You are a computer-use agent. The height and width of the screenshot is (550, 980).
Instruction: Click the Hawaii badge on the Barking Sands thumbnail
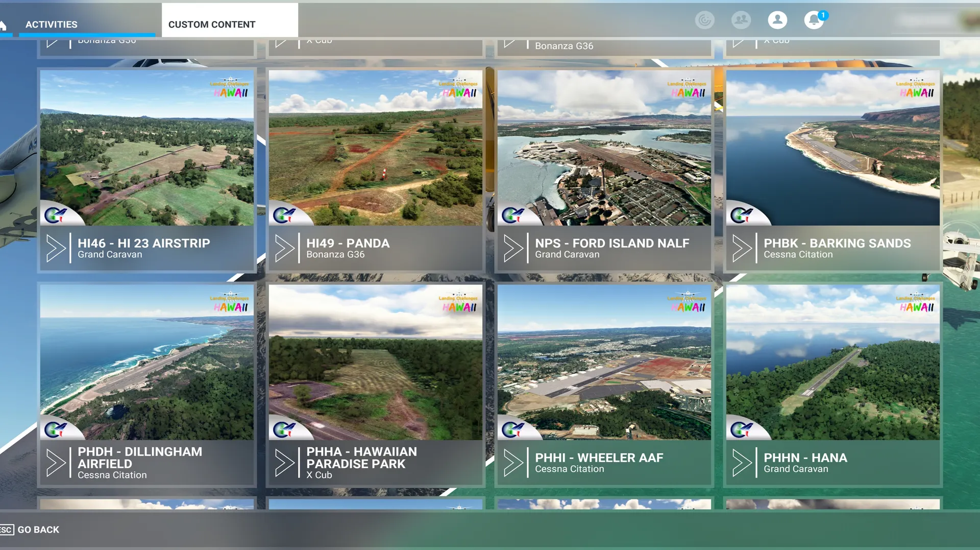(916, 88)
